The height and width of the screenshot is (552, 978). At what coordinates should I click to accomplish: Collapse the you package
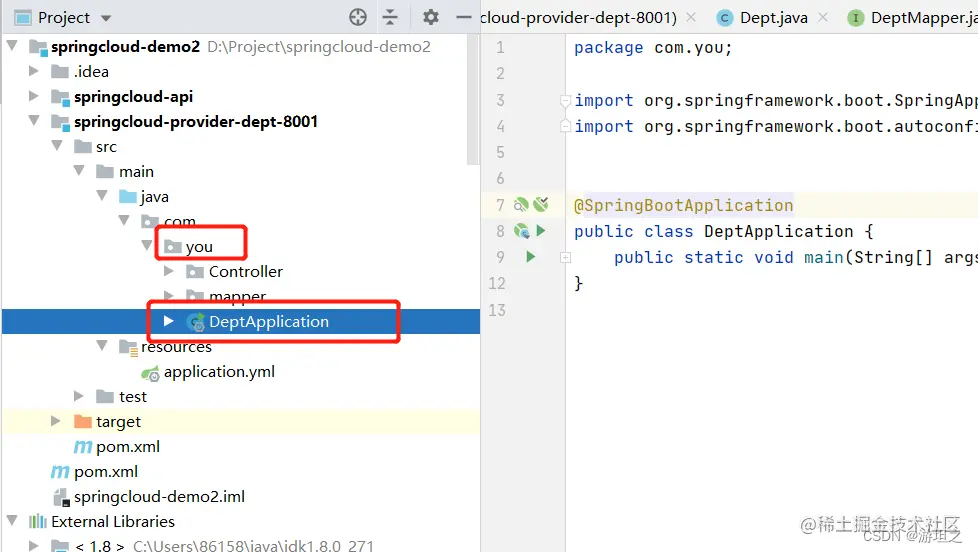[147, 245]
